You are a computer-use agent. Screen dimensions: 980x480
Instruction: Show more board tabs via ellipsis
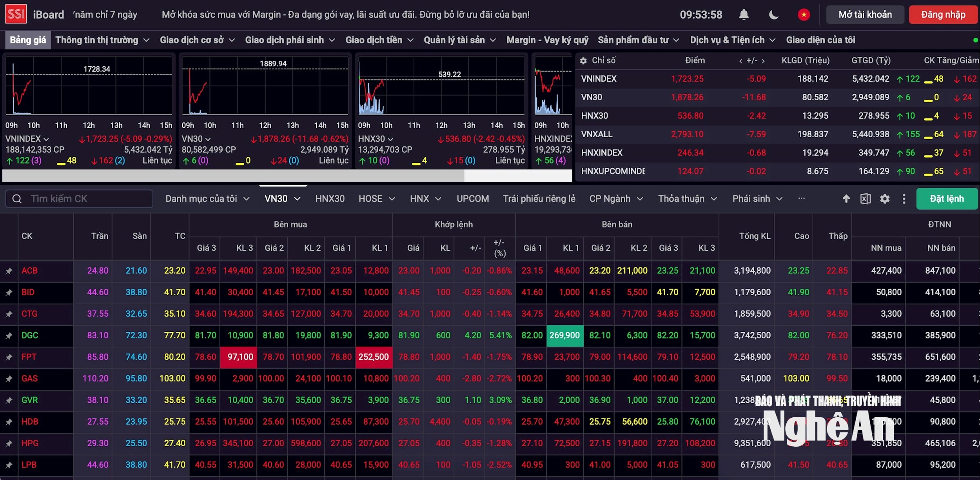click(801, 198)
